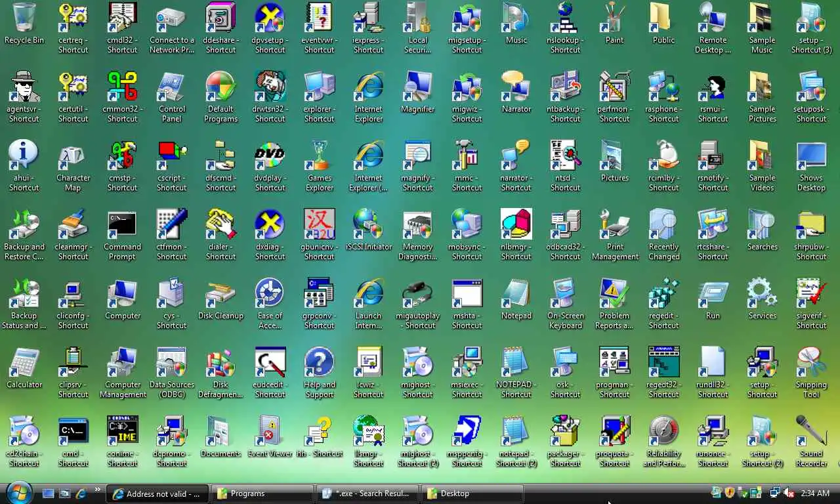This screenshot has height=504, width=840.
Task: Click the Control Panel icon
Action: (172, 87)
